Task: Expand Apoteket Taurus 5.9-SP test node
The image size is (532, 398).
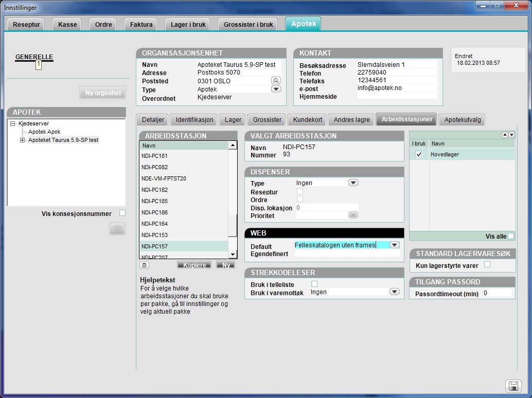Action: [22, 140]
